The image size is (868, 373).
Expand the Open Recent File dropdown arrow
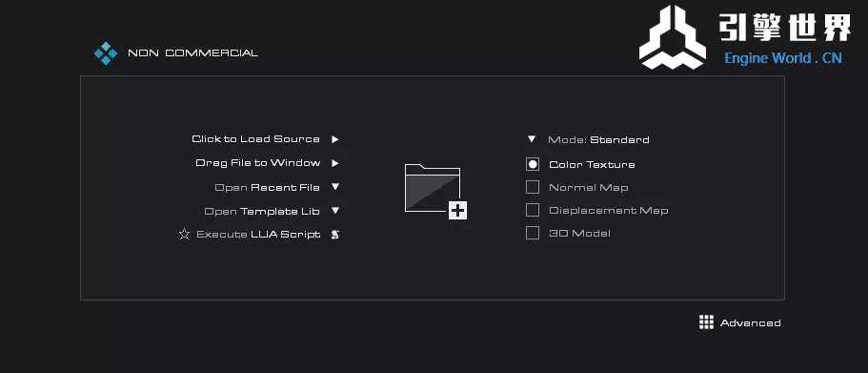(x=335, y=187)
